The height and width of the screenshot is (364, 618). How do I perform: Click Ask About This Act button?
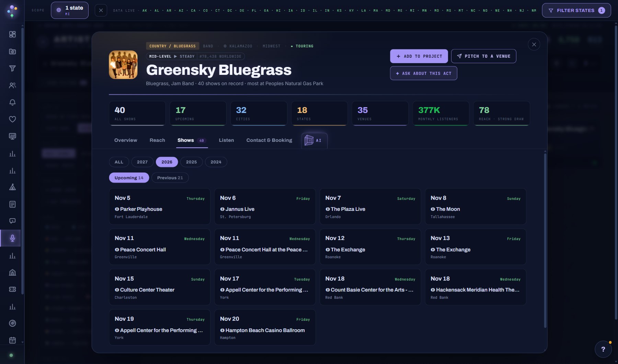[x=423, y=73]
